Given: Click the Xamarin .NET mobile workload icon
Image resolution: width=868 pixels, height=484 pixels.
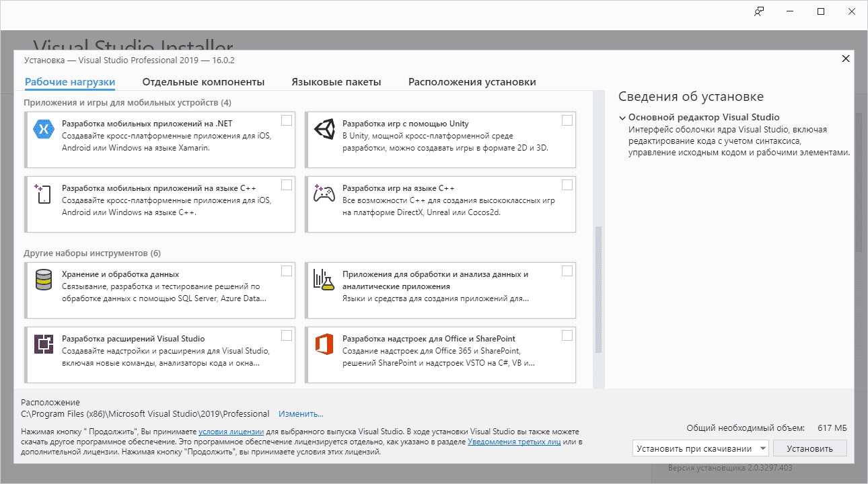Looking at the screenshot, I should (x=44, y=129).
